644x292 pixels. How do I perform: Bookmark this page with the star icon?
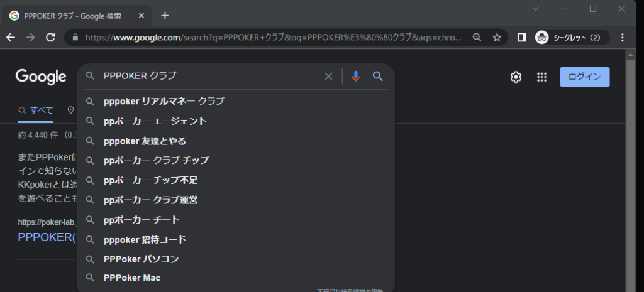497,38
